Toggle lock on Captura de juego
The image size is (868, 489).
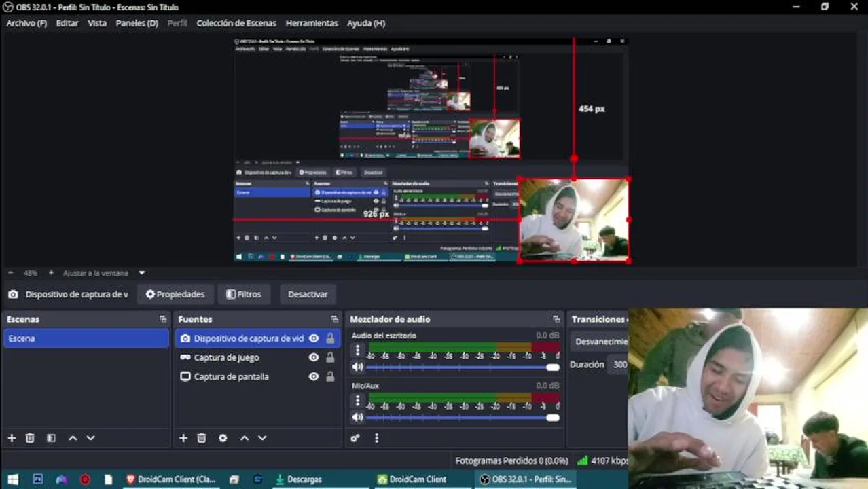tap(330, 357)
